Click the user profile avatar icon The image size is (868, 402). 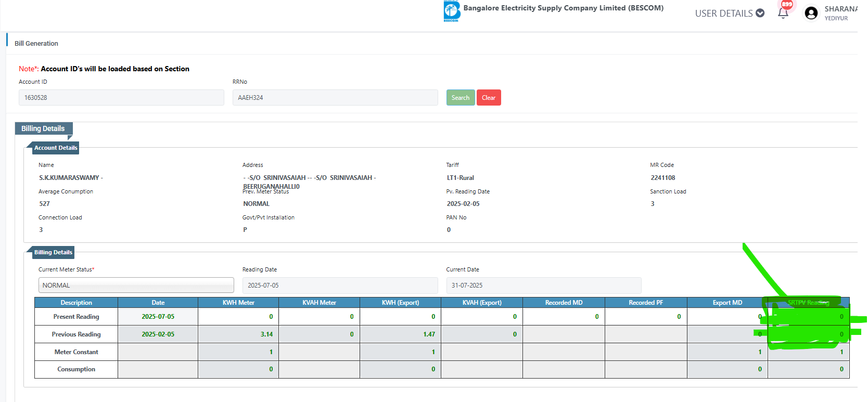(811, 13)
